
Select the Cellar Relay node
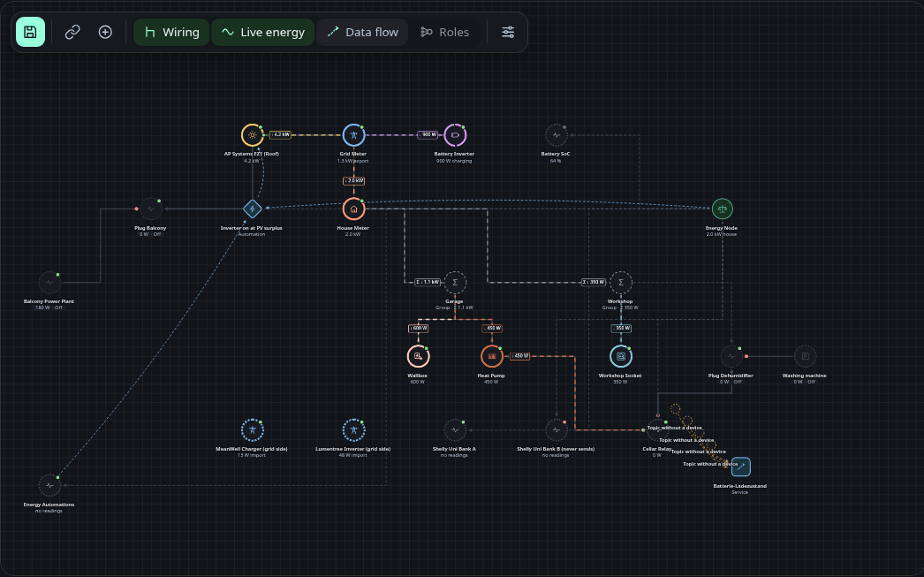pyautogui.click(x=657, y=430)
